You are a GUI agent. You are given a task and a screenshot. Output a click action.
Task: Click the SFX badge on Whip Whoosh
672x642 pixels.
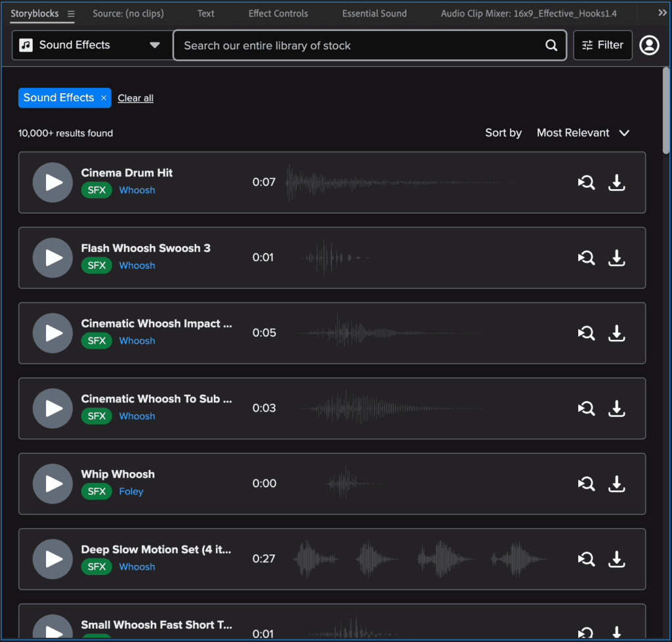[96, 492]
